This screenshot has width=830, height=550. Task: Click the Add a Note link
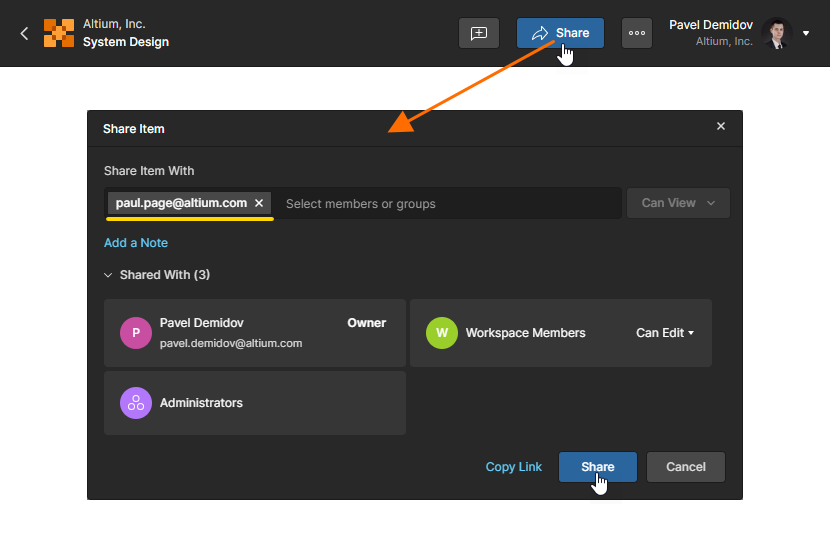pyautogui.click(x=136, y=243)
